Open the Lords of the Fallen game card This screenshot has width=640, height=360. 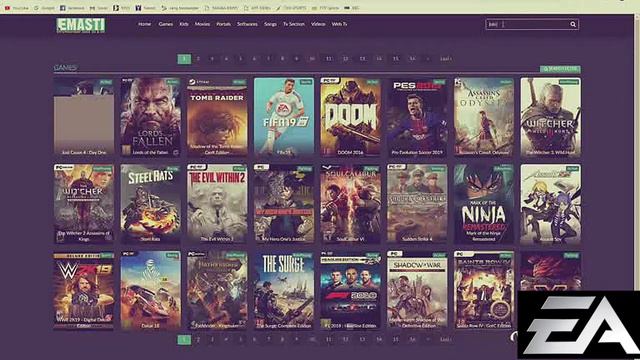[x=151, y=117]
